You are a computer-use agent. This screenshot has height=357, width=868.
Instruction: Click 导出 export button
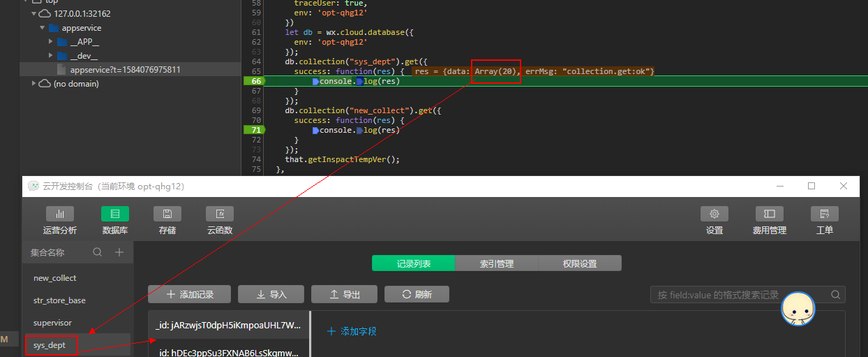tap(344, 294)
